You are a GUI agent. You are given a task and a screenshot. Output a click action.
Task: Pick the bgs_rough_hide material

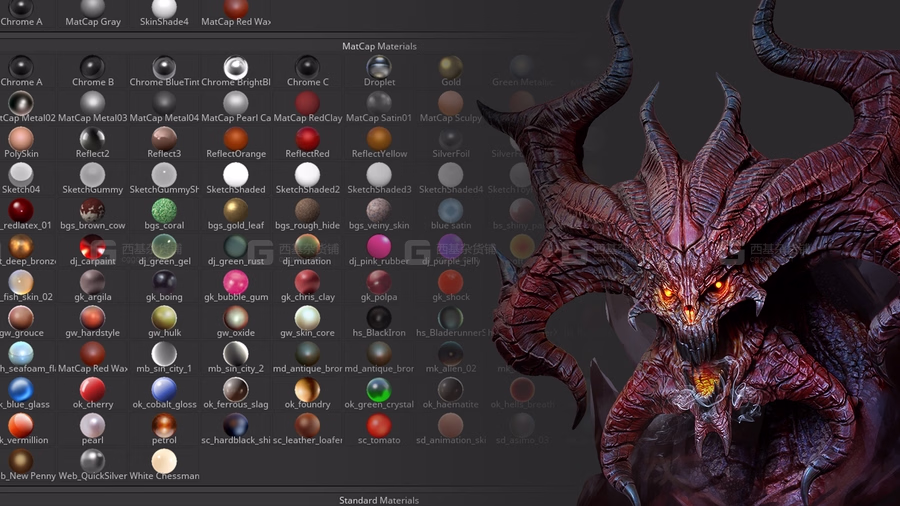308,215
